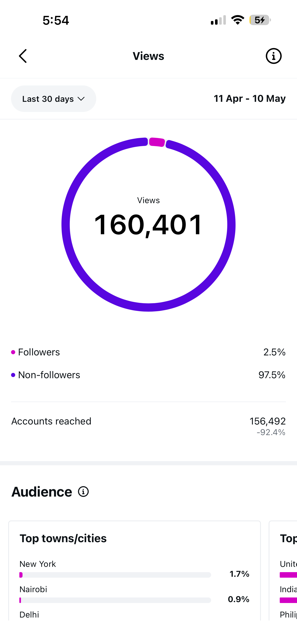The image size is (297, 644).
Task: Tap the 160,401 views total
Action: tap(148, 225)
